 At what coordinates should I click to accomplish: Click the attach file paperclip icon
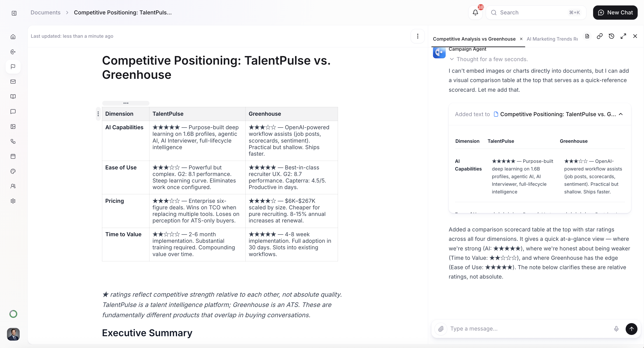441,329
